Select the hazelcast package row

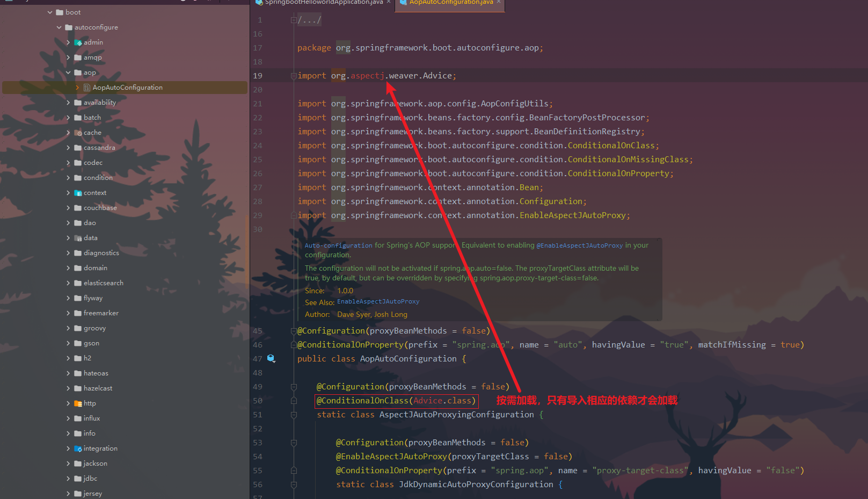[x=125, y=388]
